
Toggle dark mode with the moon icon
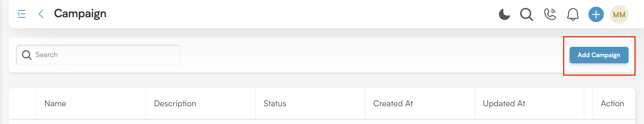504,14
